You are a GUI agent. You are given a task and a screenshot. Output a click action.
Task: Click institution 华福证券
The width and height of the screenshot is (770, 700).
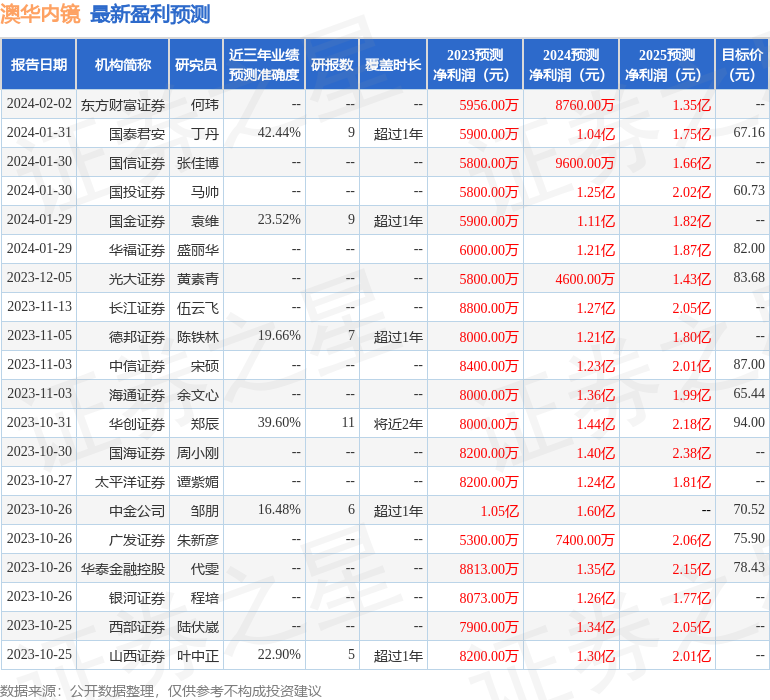[137, 250]
